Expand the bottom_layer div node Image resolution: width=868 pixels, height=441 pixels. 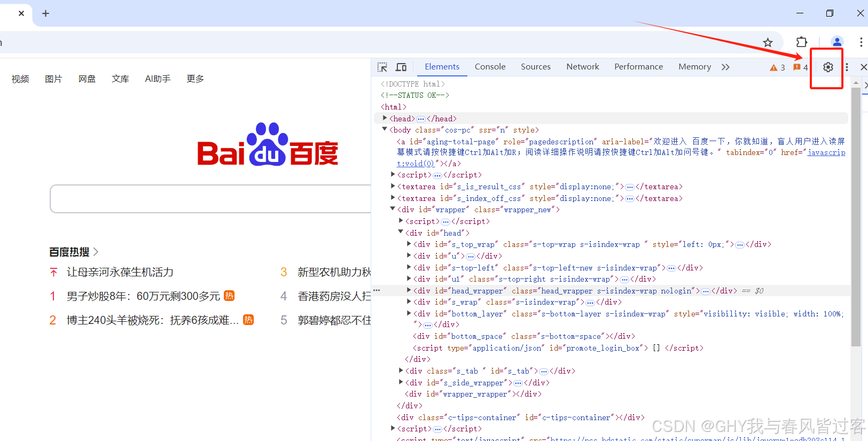click(x=409, y=313)
